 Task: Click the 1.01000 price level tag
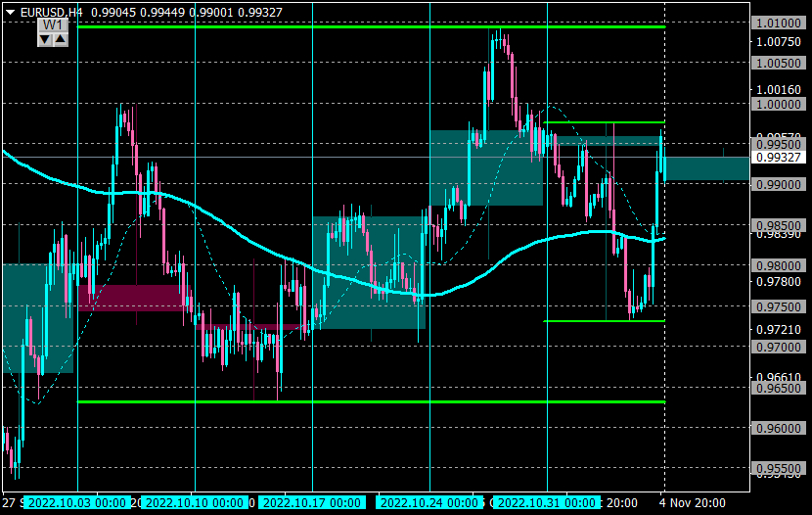779,23
